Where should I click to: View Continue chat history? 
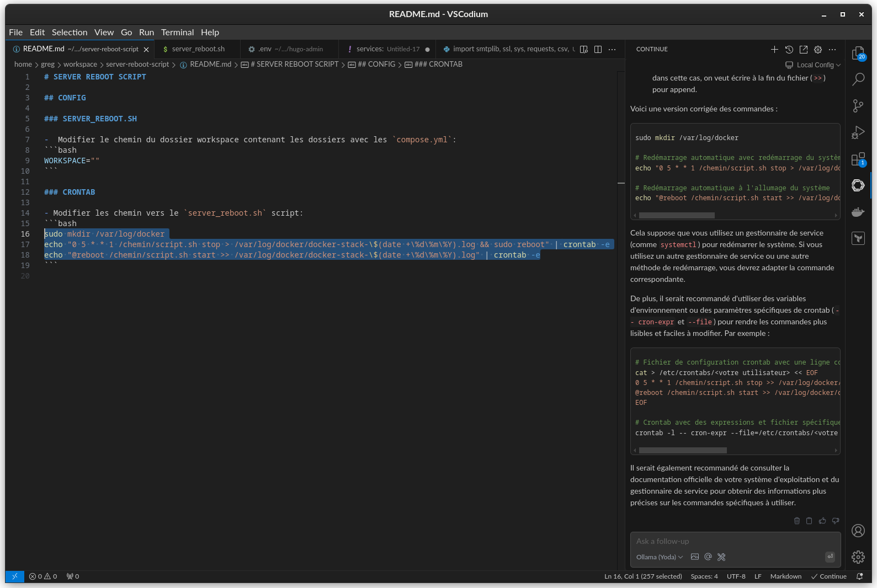pyautogui.click(x=789, y=50)
